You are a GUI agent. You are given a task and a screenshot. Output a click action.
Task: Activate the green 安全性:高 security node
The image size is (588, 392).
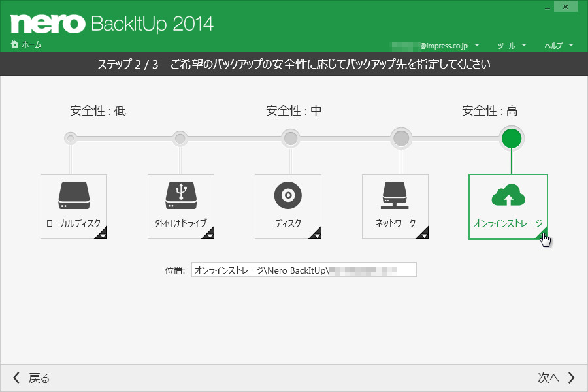[512, 138]
